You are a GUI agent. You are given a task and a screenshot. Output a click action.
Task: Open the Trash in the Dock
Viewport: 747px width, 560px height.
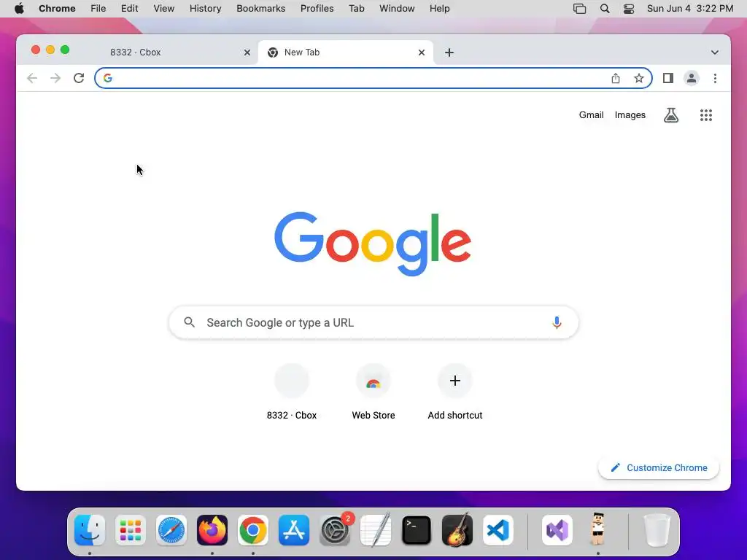point(657,529)
